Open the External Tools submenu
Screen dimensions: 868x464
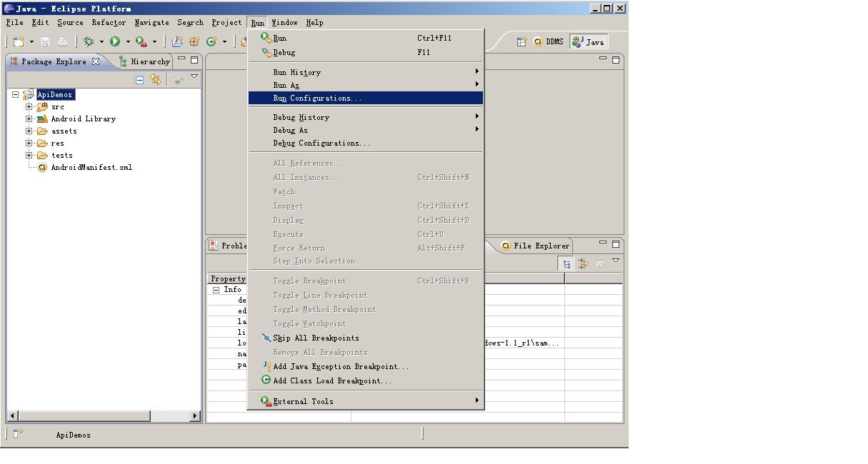pos(366,401)
